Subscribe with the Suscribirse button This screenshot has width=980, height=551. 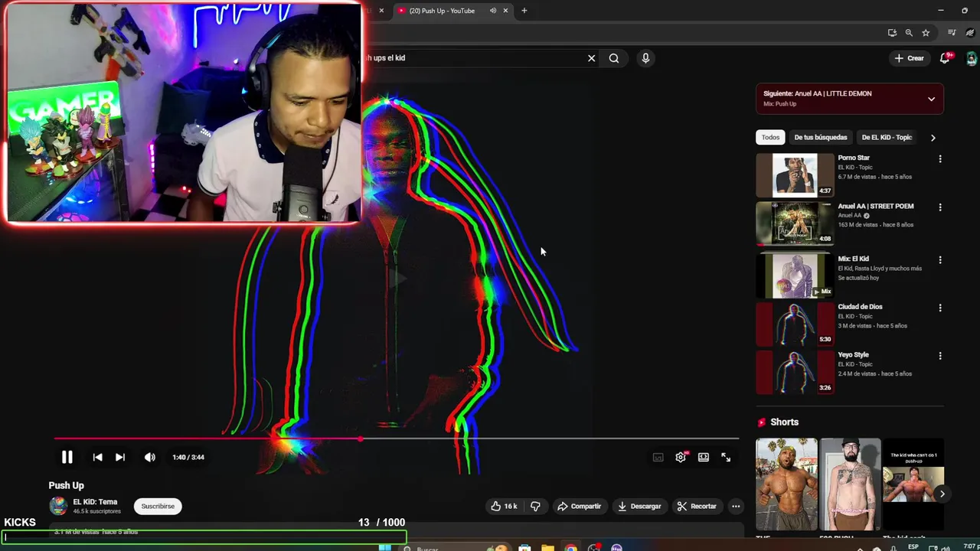click(x=158, y=506)
